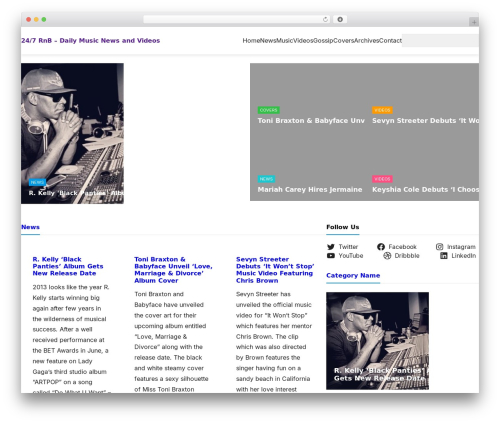Screen dimensions: 500x423
Task: Open the R. Kelly featured image in hero
Action: tap(72, 133)
